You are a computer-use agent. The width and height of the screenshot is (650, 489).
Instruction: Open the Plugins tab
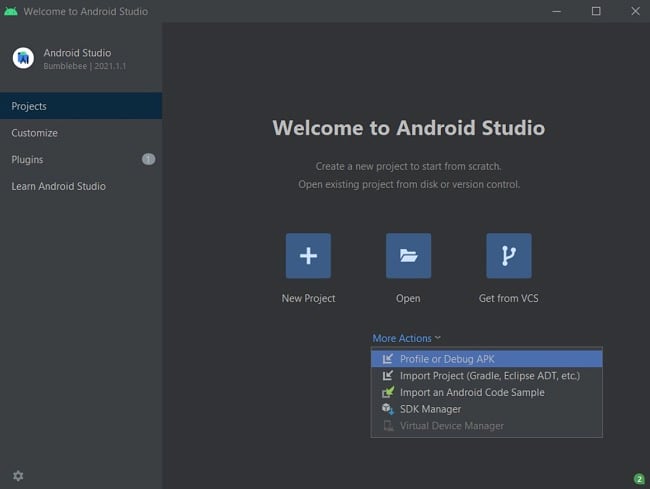click(81, 160)
